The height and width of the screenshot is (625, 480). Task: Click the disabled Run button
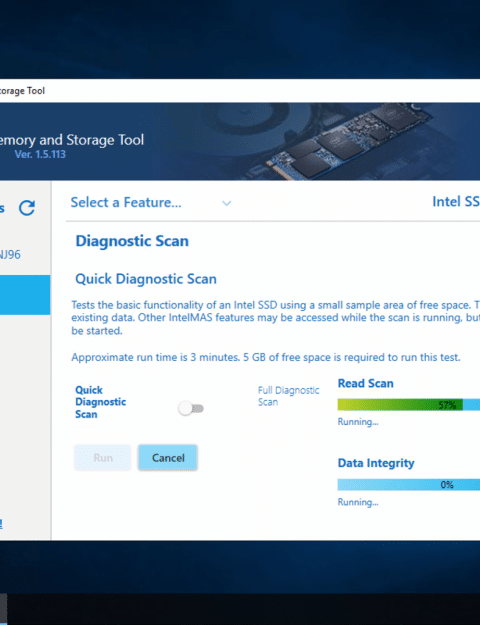(102, 457)
